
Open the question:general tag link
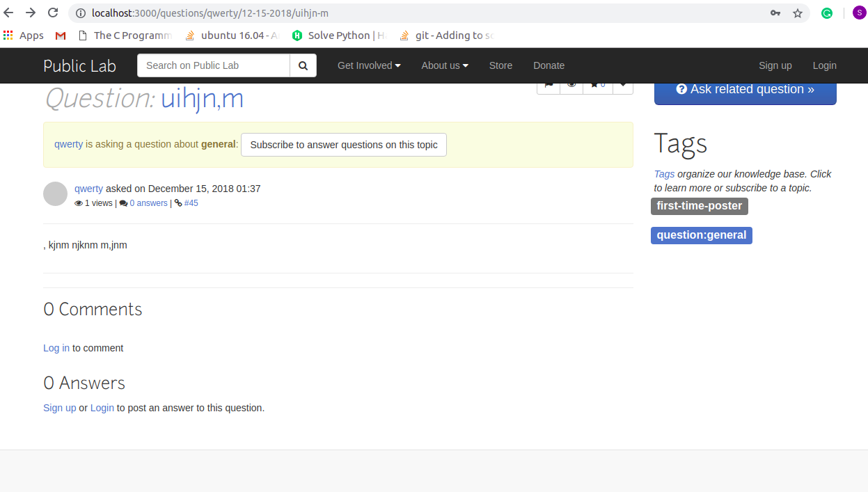[701, 235]
